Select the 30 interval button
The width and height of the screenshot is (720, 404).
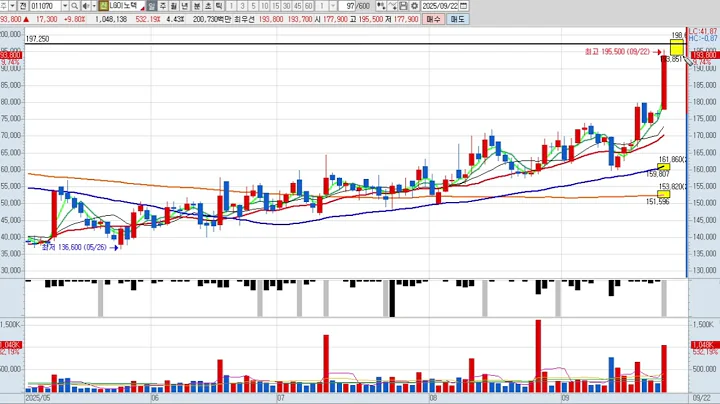point(287,6)
